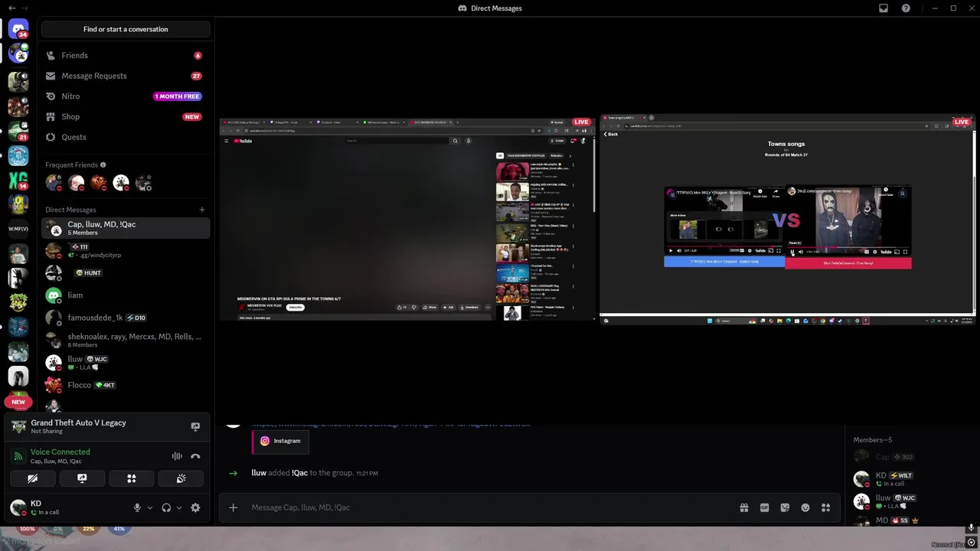
Task: Focus the Towns songs live stream tile
Action: (787, 219)
